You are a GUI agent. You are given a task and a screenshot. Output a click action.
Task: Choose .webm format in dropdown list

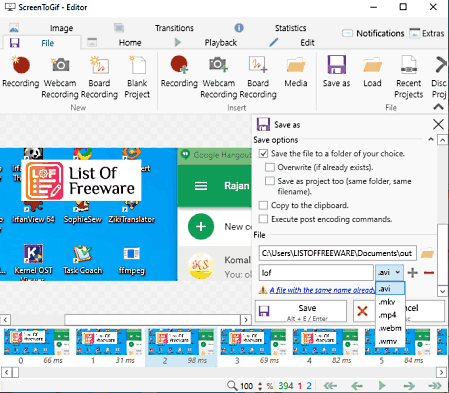[x=390, y=328]
